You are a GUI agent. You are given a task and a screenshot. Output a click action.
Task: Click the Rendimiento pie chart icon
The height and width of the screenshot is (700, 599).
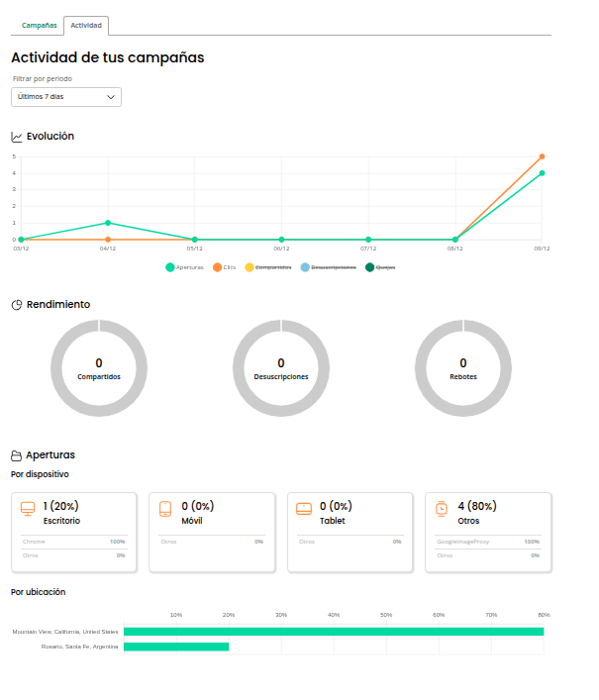17,305
